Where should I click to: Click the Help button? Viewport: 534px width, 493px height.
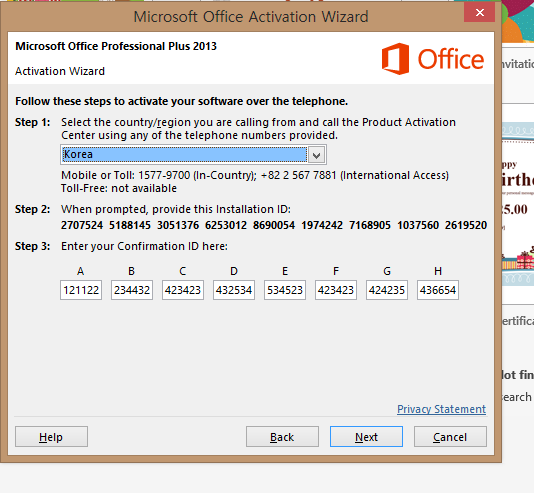pos(51,436)
